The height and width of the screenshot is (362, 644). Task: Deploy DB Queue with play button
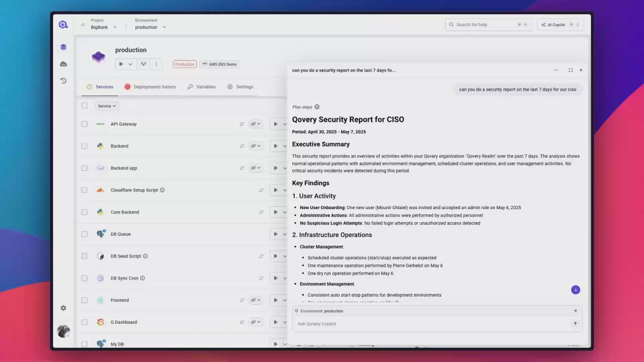point(276,234)
